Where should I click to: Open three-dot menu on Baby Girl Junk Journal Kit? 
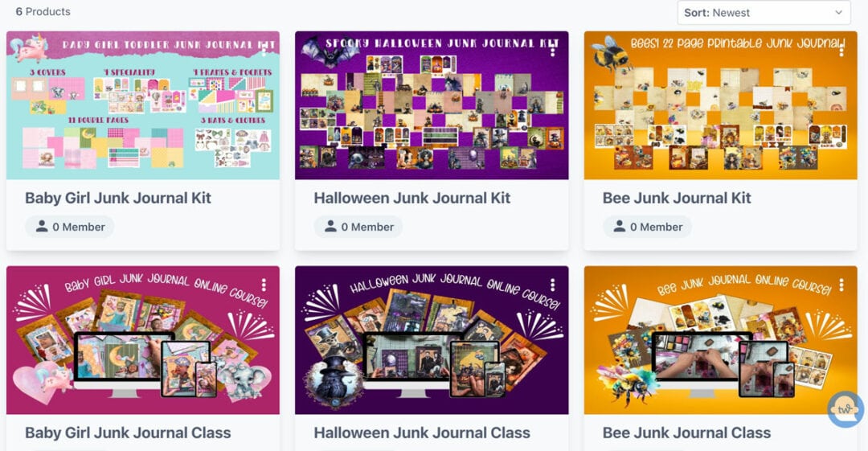pyautogui.click(x=264, y=50)
